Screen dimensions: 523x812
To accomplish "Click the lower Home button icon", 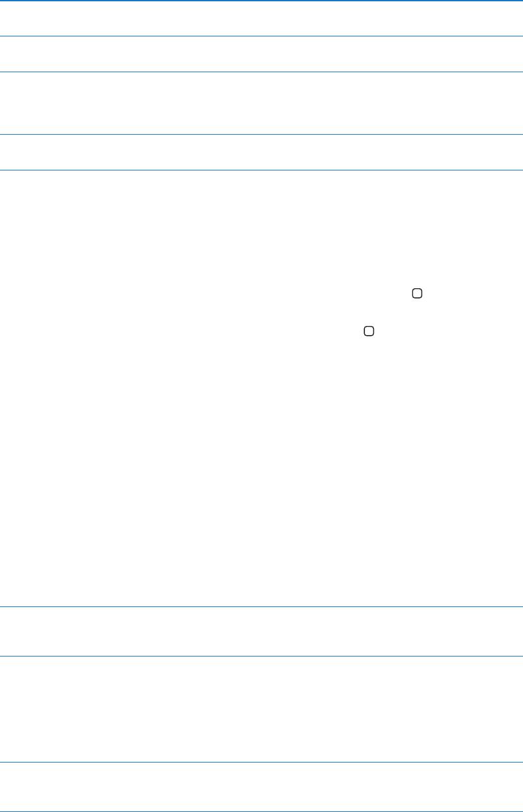I will click(368, 331).
